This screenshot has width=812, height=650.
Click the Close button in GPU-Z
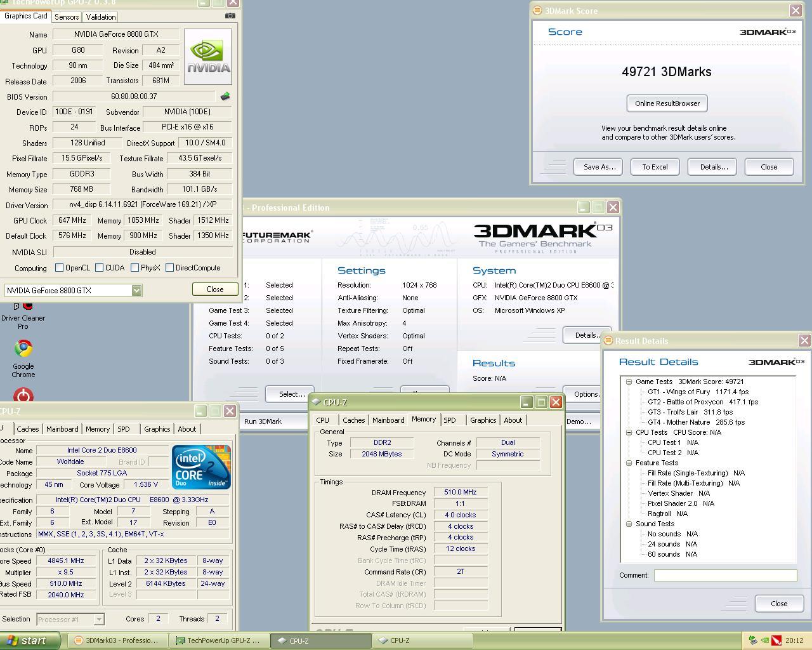215,289
